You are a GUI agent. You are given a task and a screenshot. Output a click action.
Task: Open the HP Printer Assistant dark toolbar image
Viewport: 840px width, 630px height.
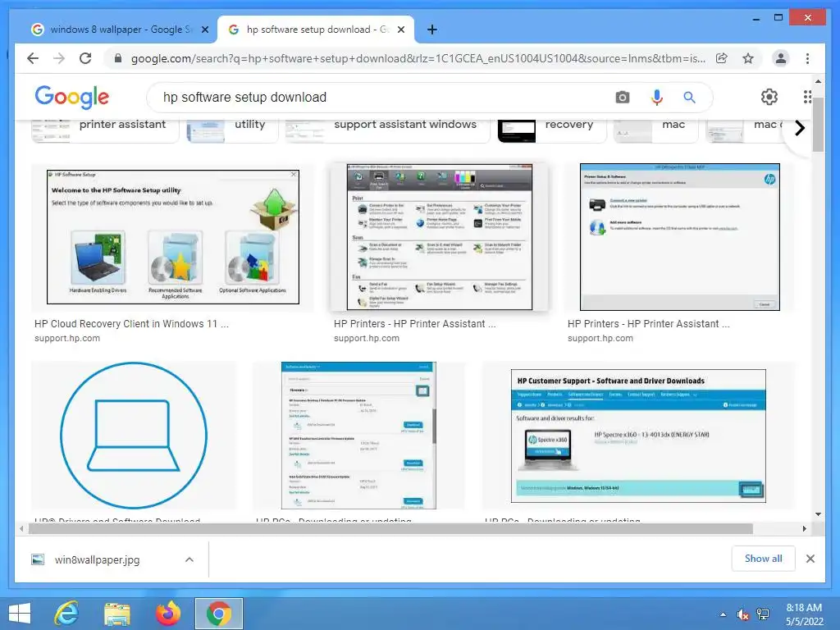coord(440,237)
